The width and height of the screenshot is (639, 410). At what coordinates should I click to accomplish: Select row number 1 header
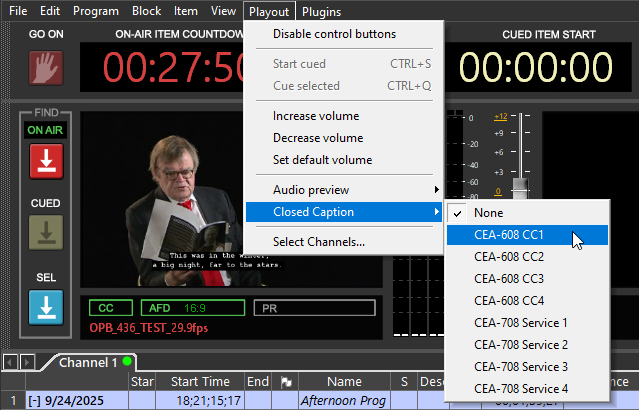tap(13, 401)
